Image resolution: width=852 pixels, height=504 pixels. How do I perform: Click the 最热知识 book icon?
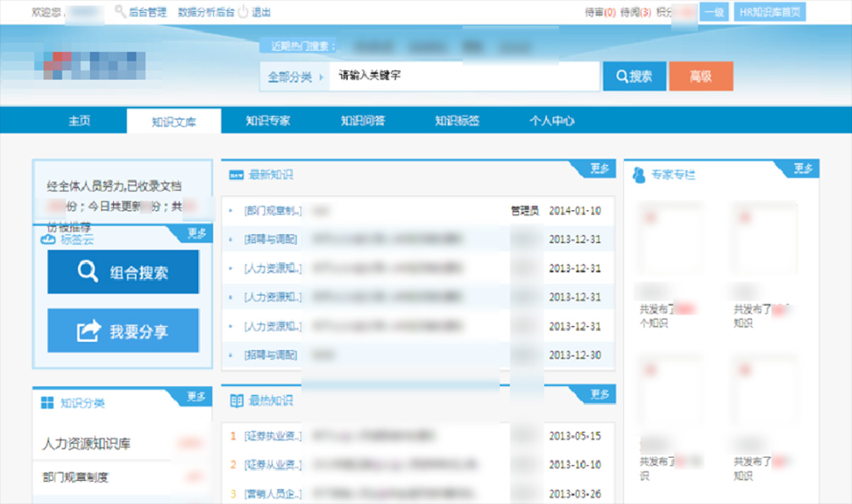point(236,401)
